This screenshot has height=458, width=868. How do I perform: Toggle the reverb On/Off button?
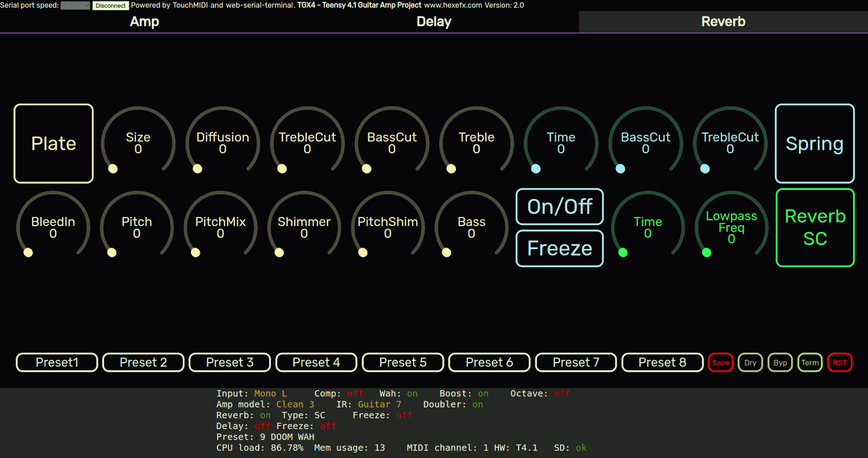pos(560,206)
